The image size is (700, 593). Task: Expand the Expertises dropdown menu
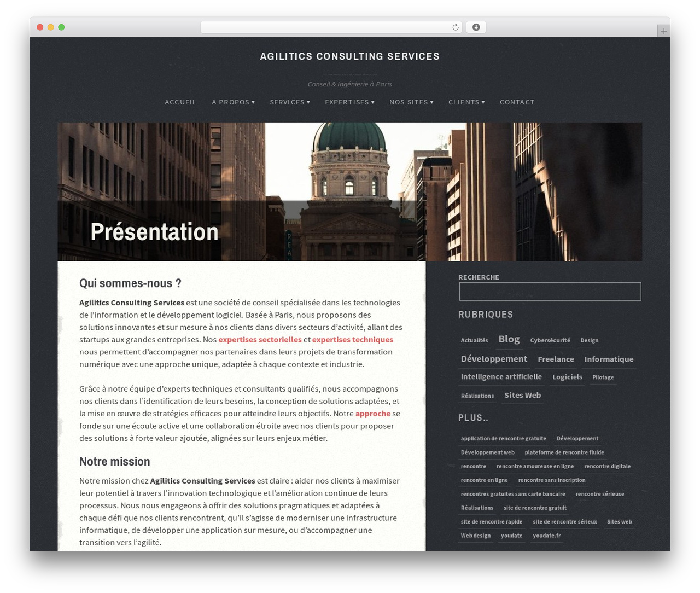point(350,102)
